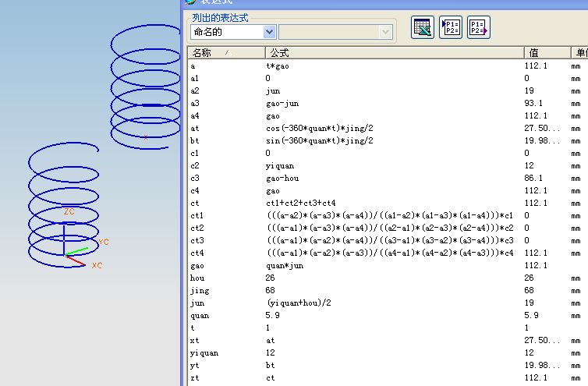Viewport: 588px width, 386px height.
Task: Click the 值 column header
Action: pos(547,53)
